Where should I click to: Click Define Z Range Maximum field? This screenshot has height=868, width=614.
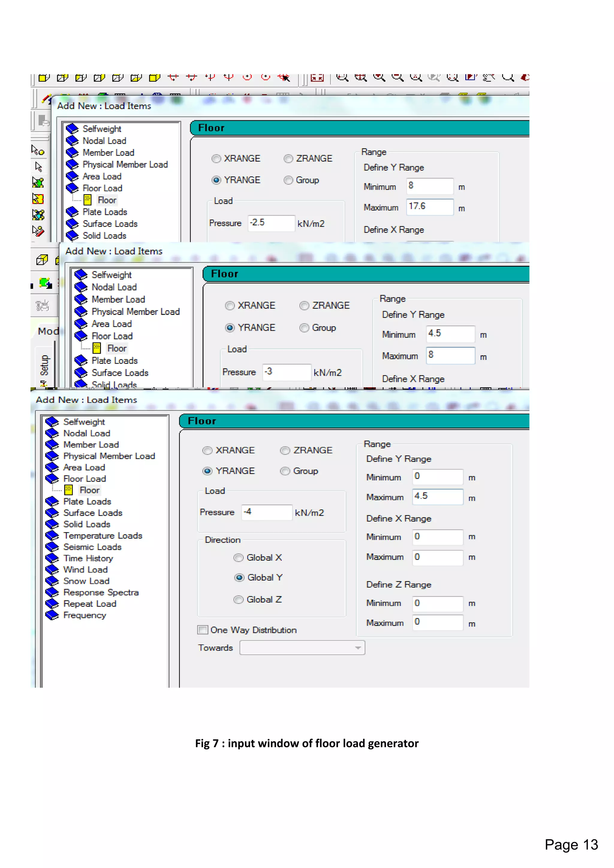(438, 622)
